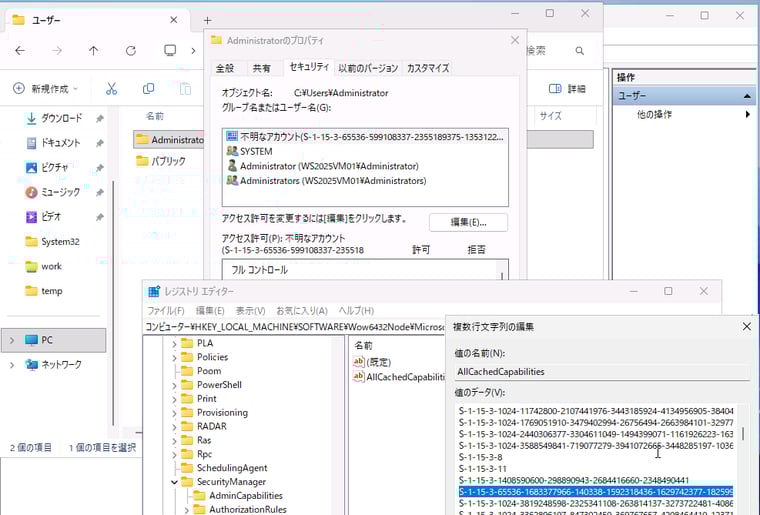760x515 pixels.
Task: Select System32 folder in sidebar
Action: pos(60,241)
